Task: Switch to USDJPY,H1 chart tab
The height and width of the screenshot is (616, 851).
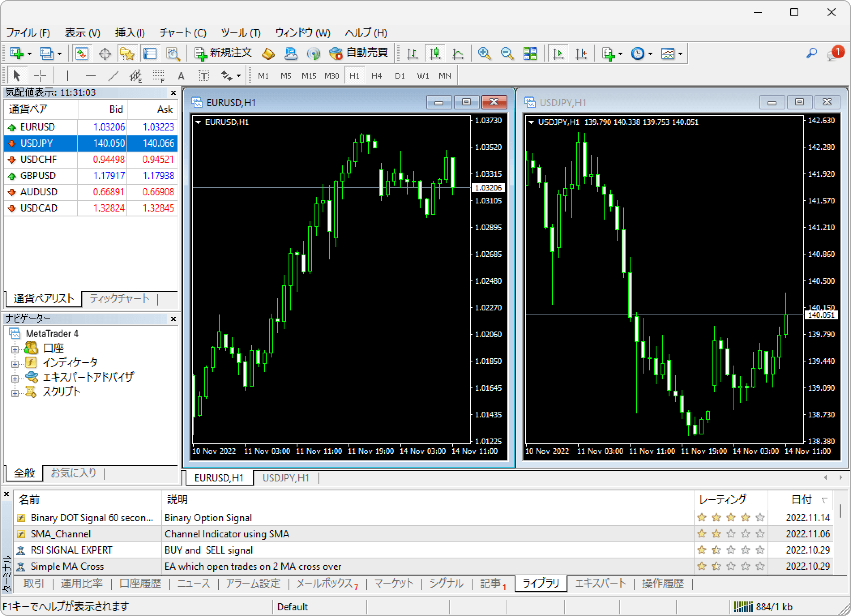Action: (x=286, y=478)
